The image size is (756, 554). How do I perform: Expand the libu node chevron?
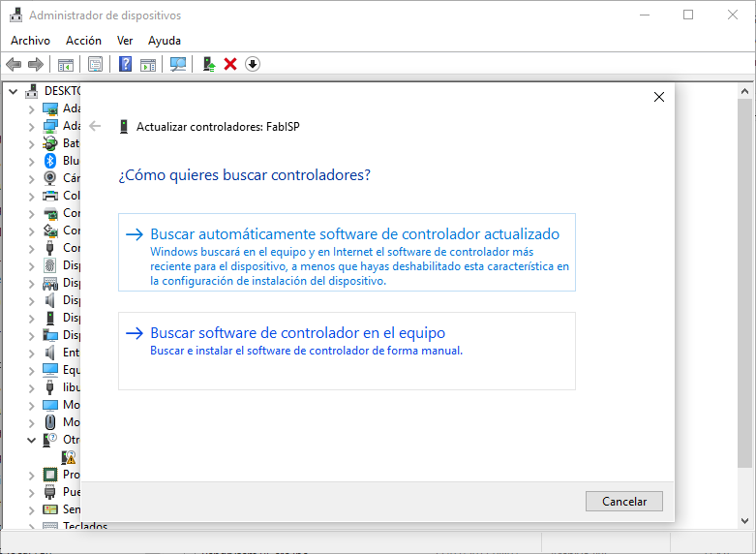coord(31,387)
